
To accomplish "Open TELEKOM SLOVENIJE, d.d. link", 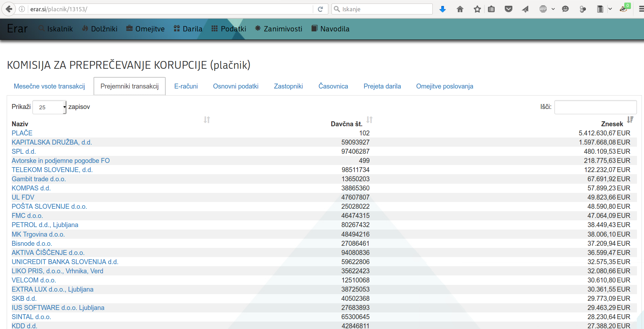I will (52, 170).
